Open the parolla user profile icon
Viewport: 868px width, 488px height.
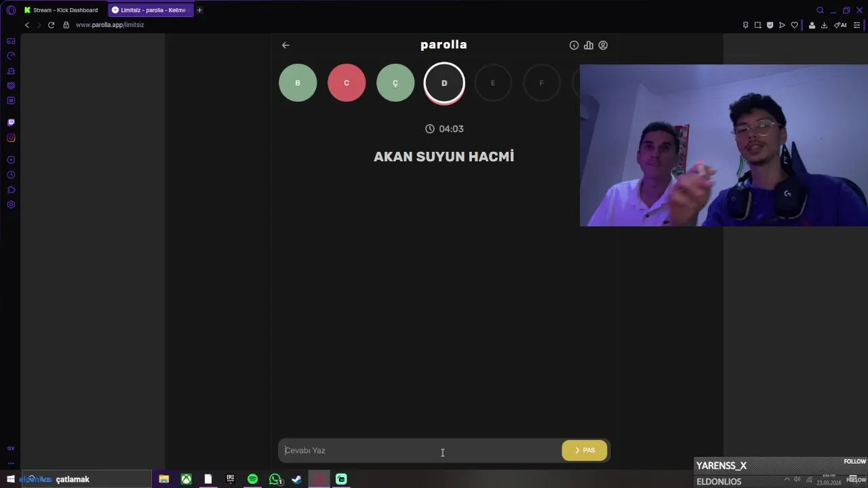coord(603,45)
